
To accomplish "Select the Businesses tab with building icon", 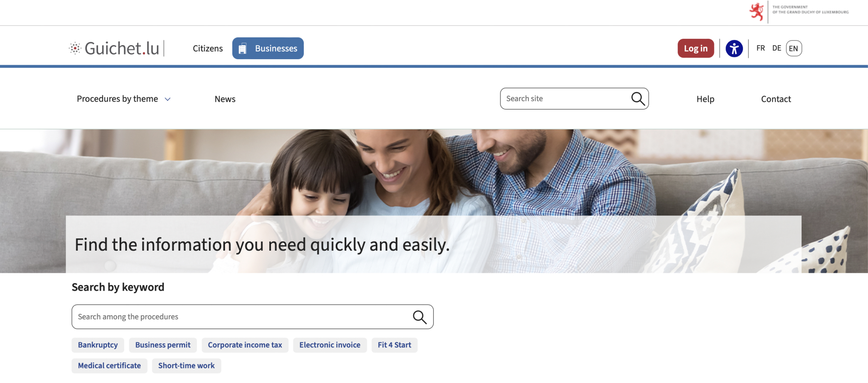I will click(268, 49).
